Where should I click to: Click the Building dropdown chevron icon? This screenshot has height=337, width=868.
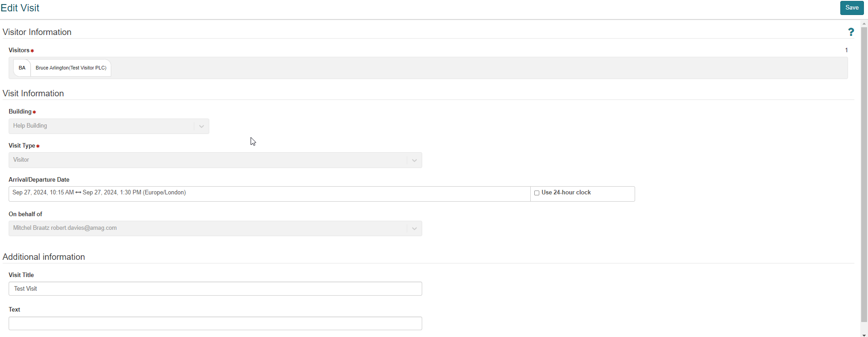tap(202, 126)
